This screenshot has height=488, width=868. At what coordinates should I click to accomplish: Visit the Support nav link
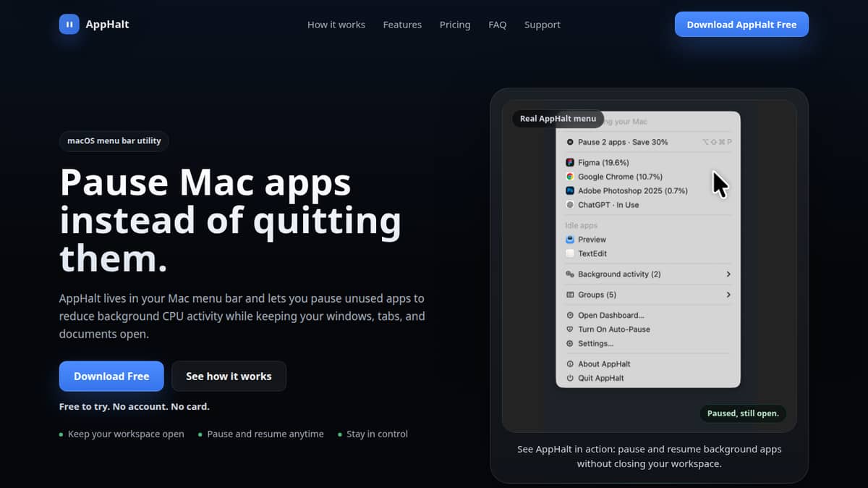pyautogui.click(x=542, y=25)
